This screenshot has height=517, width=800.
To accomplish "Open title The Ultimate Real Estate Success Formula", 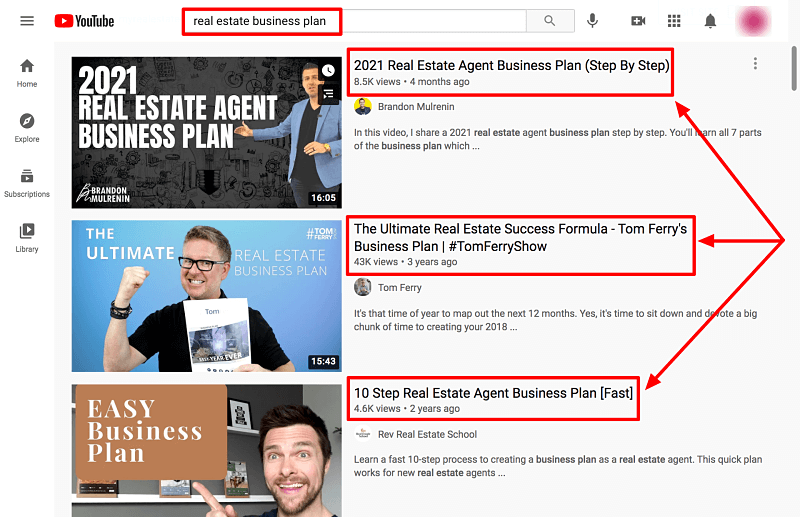I will click(x=520, y=237).
